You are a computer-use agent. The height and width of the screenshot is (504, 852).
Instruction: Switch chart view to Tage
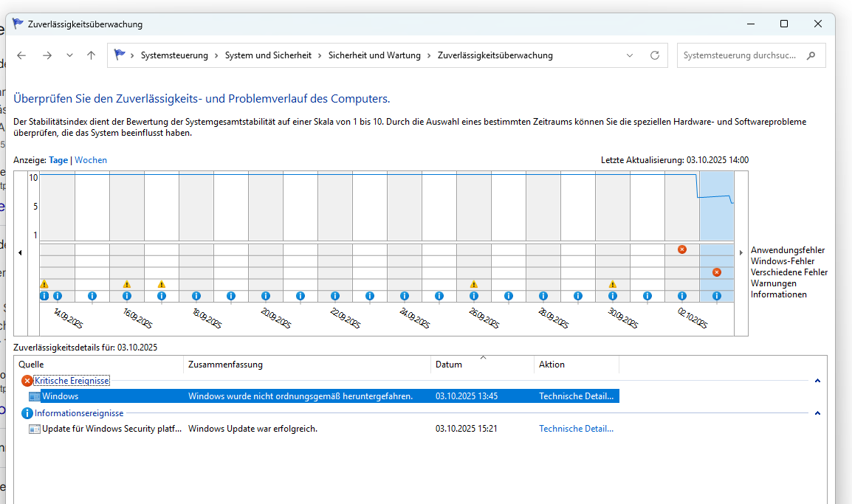coord(58,160)
